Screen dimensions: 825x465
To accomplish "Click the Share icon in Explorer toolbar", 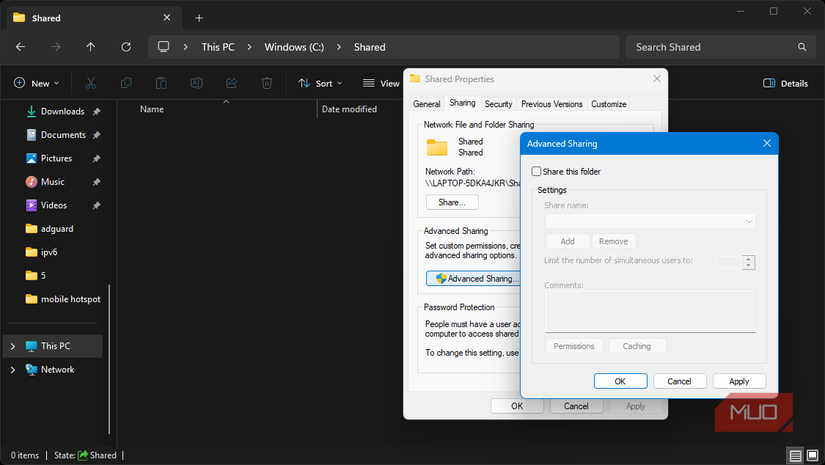I will [x=232, y=83].
